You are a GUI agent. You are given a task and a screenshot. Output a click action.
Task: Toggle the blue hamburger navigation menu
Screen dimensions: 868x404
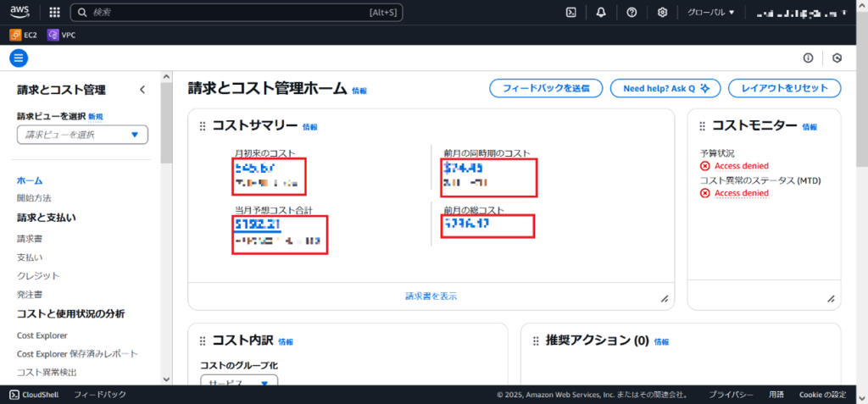coord(19,58)
